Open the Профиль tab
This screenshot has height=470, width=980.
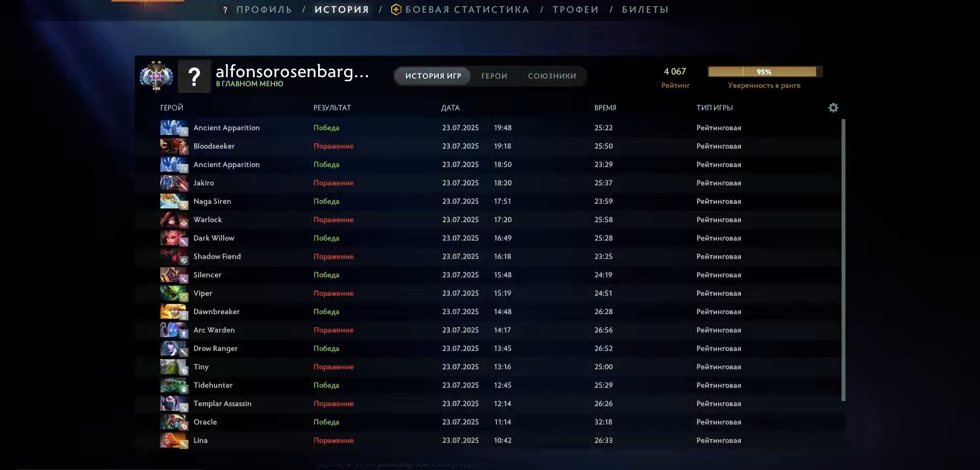265,10
